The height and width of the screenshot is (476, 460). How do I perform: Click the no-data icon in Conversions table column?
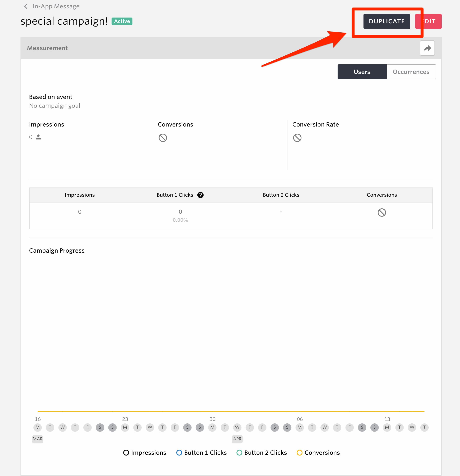pos(381,213)
